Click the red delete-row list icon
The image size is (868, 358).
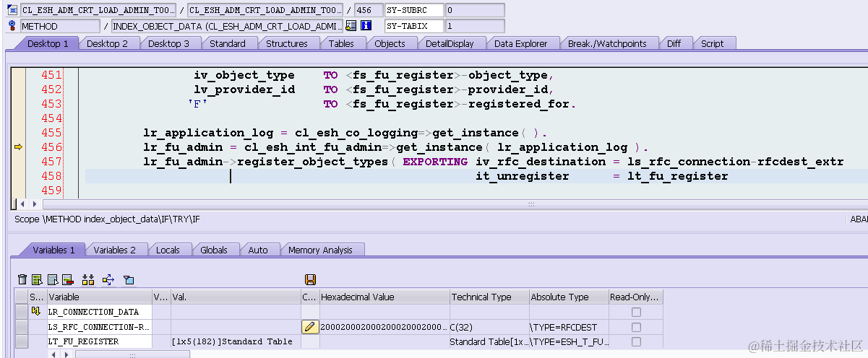[x=68, y=279]
